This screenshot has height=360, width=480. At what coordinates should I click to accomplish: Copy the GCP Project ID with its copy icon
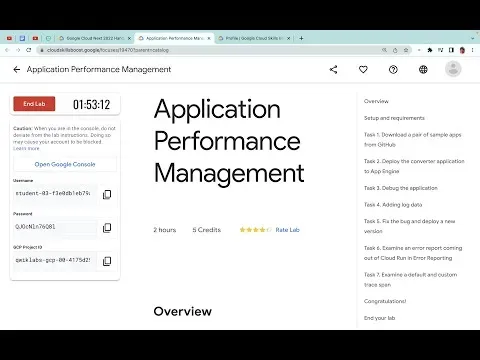pos(107,261)
